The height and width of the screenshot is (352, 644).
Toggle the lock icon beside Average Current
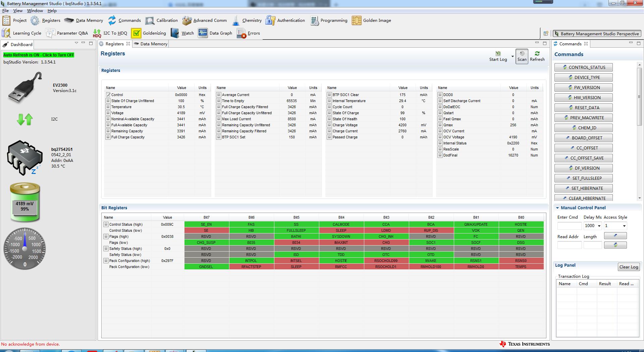219,95
